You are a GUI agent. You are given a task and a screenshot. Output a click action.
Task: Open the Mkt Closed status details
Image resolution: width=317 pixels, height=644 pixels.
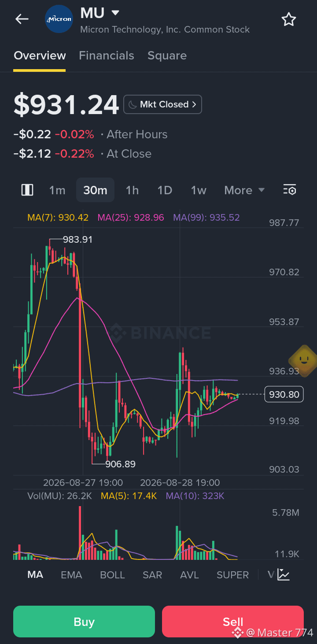162,104
